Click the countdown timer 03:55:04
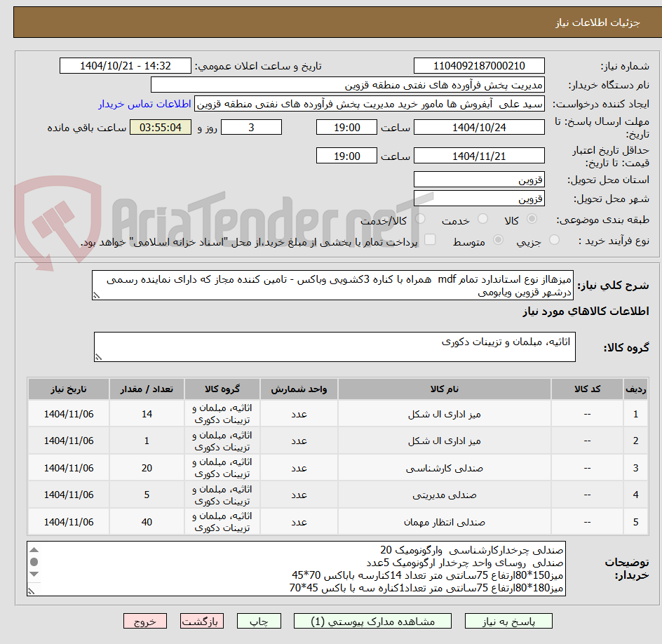The width and height of the screenshot is (662, 644). 161,127
